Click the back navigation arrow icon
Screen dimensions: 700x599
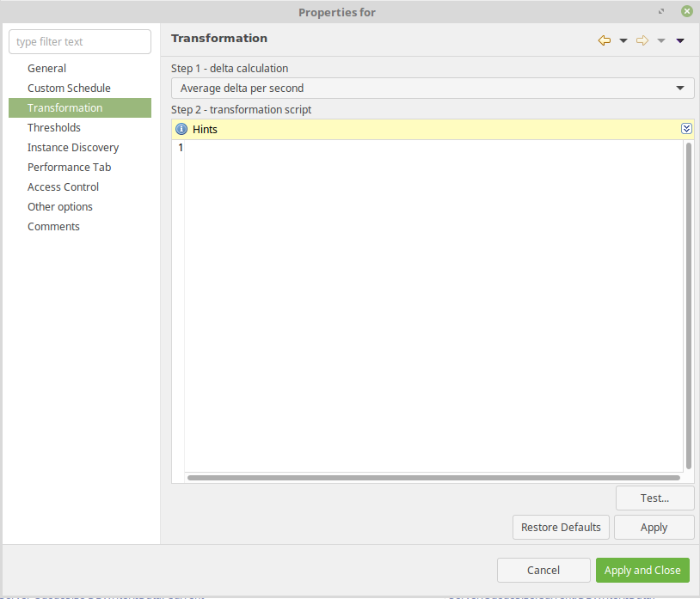604,40
